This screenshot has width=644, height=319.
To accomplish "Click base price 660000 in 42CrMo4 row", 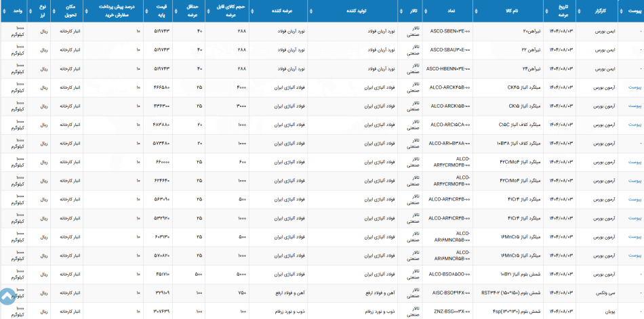I will [x=162, y=162].
